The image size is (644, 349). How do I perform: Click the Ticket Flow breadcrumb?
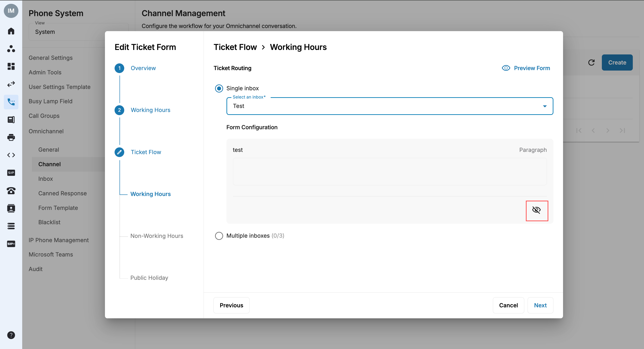[x=235, y=47]
